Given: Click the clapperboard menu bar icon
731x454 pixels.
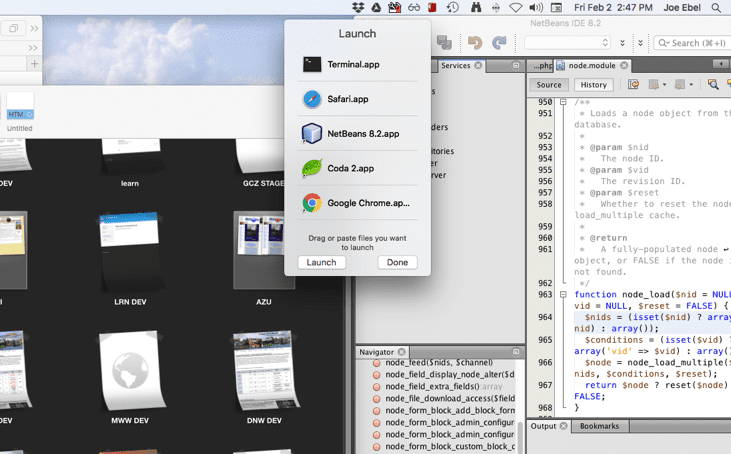Looking at the screenshot, I should (x=394, y=7).
